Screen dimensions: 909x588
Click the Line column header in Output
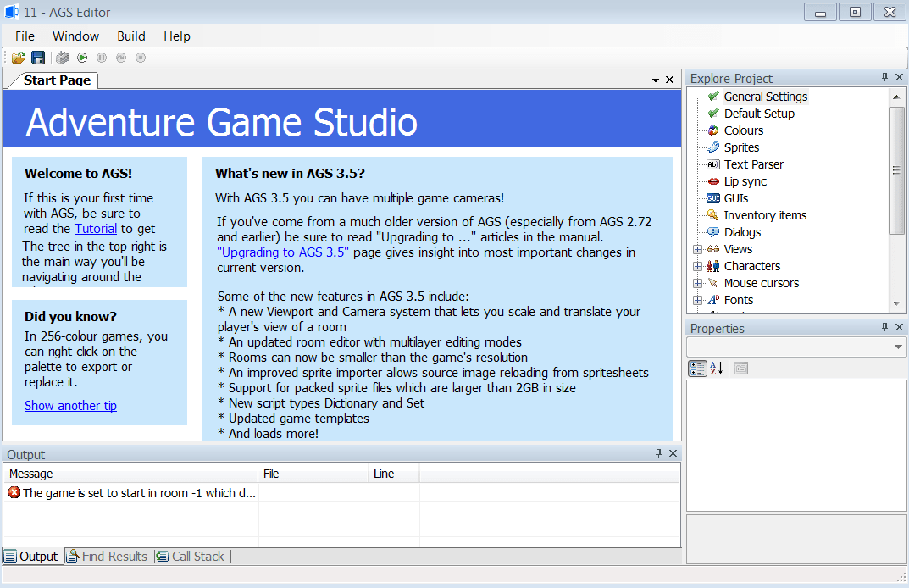[394, 474]
